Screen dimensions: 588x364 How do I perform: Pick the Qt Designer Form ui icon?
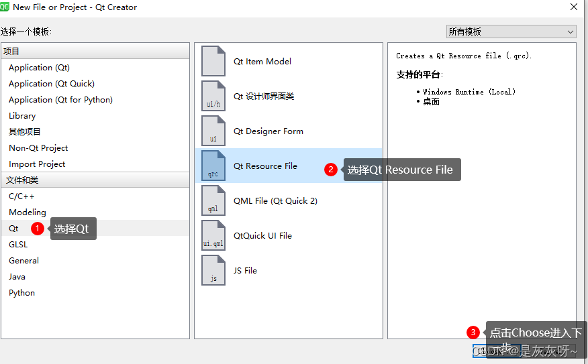[x=213, y=131]
